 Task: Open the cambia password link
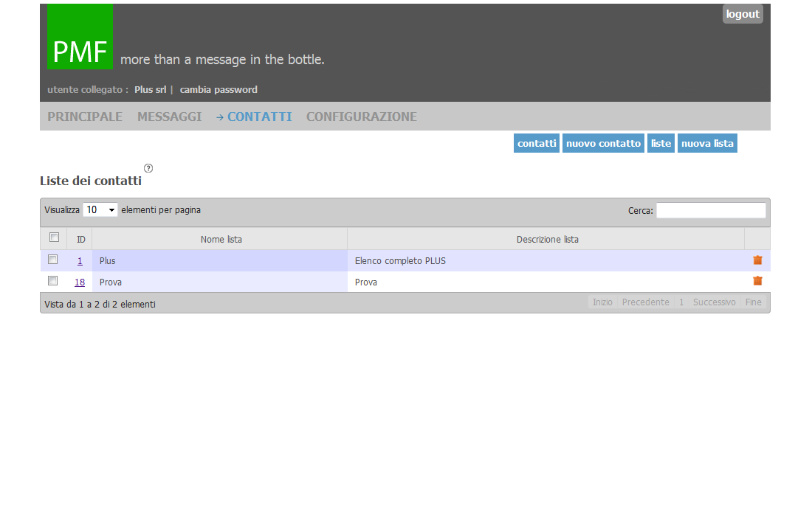pos(219,89)
